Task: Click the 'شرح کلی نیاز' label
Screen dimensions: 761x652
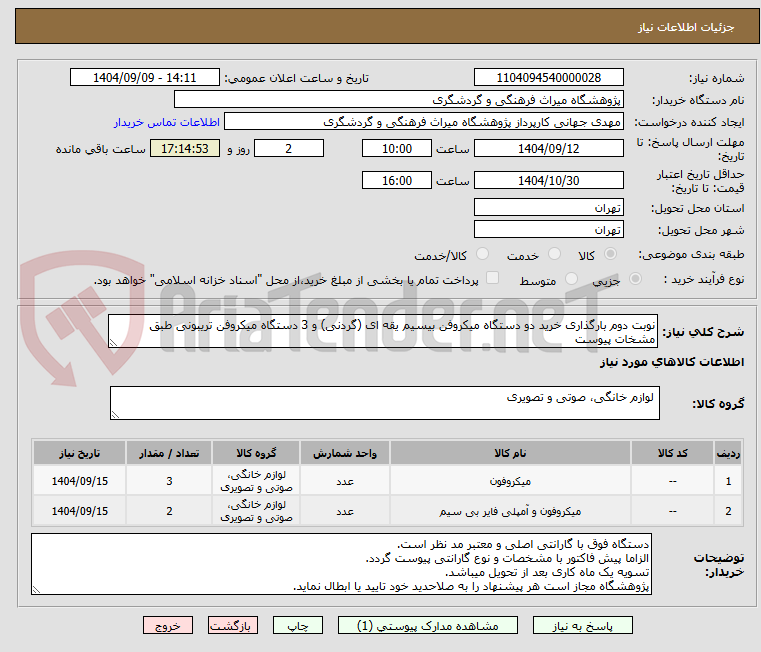Action: click(x=703, y=332)
